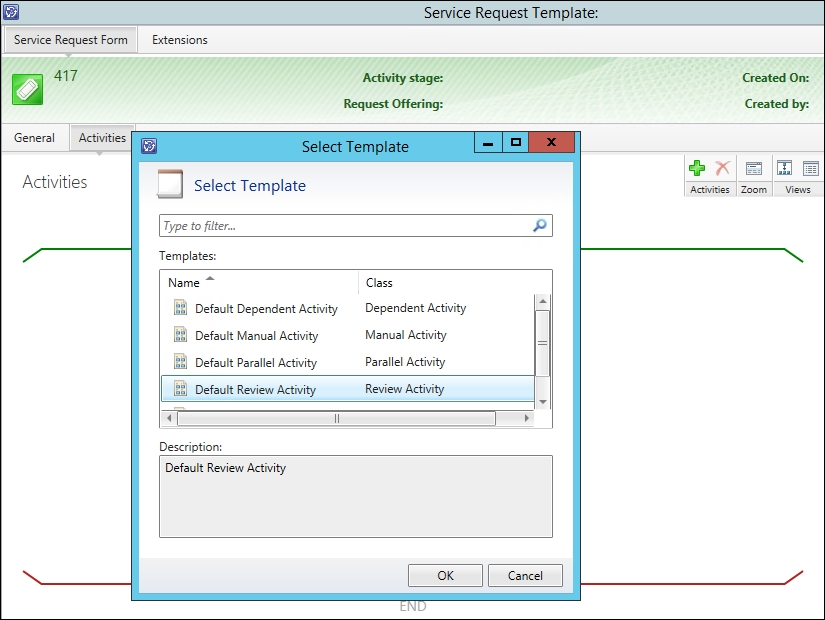The width and height of the screenshot is (825, 620).
Task: Click the green plus add activity icon
Action: (697, 168)
